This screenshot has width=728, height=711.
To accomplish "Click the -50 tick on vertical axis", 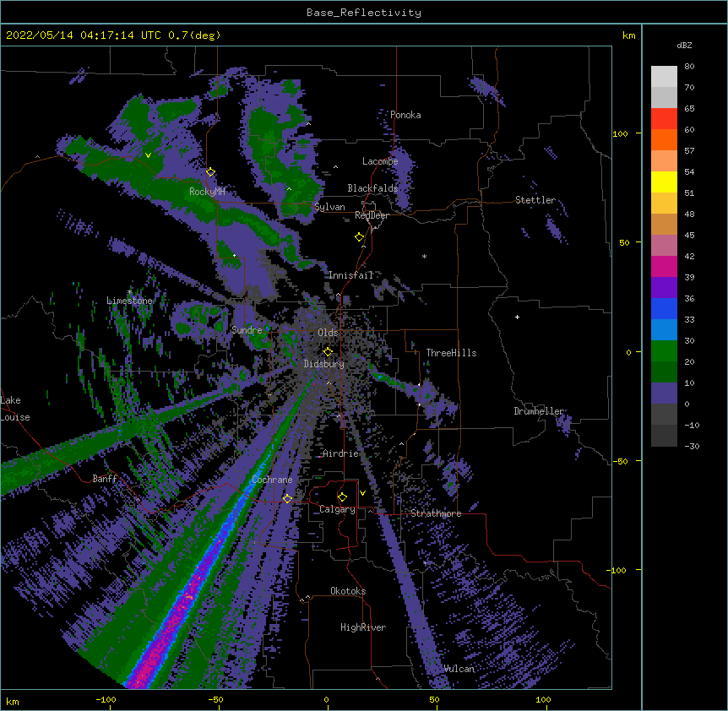I will [620, 461].
